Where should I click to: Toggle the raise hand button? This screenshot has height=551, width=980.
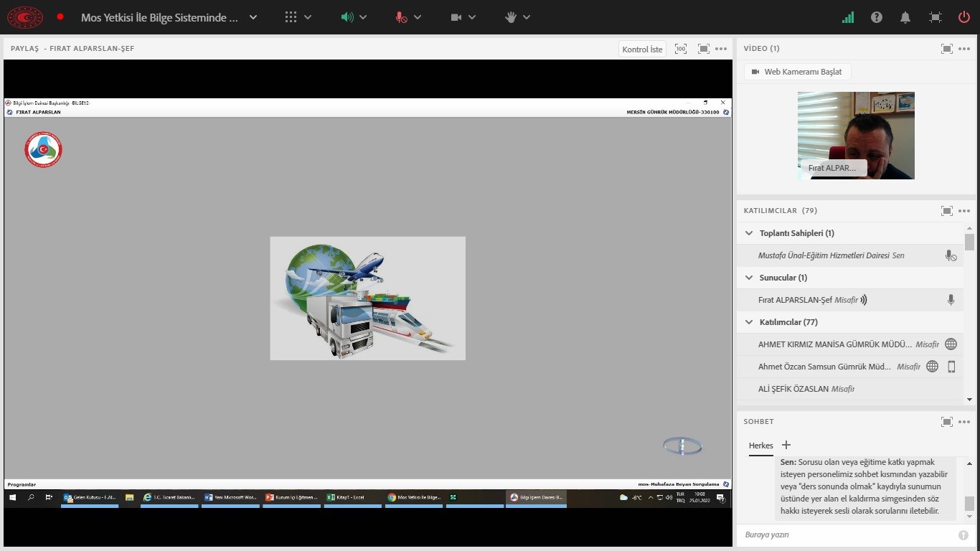point(511,17)
